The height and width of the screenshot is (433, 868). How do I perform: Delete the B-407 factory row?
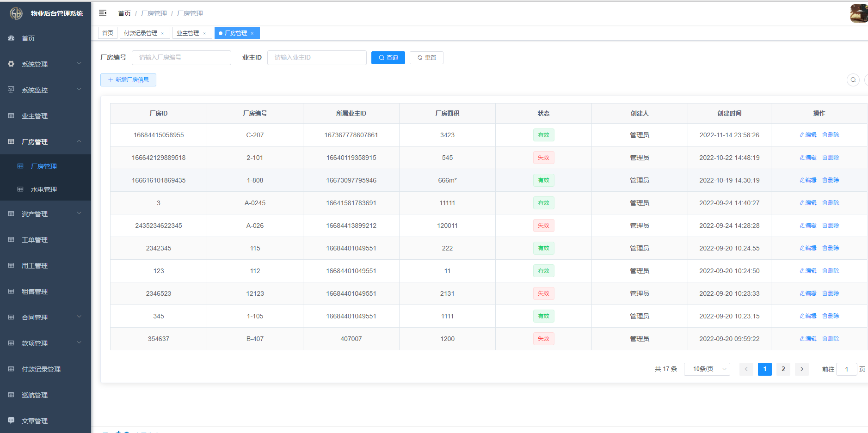[831, 339]
